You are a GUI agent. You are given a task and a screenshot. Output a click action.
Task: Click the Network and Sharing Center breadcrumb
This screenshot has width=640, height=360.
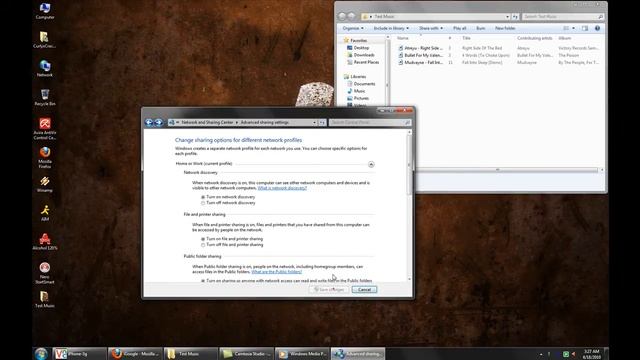click(207, 122)
